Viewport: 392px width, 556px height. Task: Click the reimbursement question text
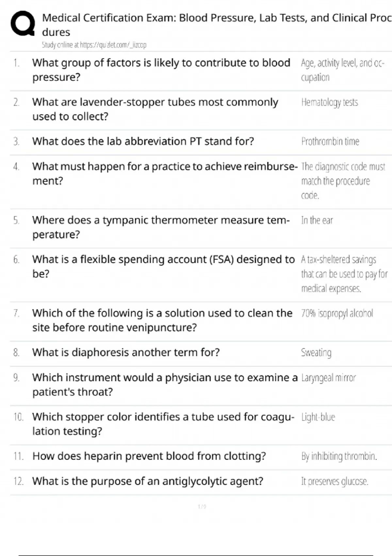click(165, 173)
